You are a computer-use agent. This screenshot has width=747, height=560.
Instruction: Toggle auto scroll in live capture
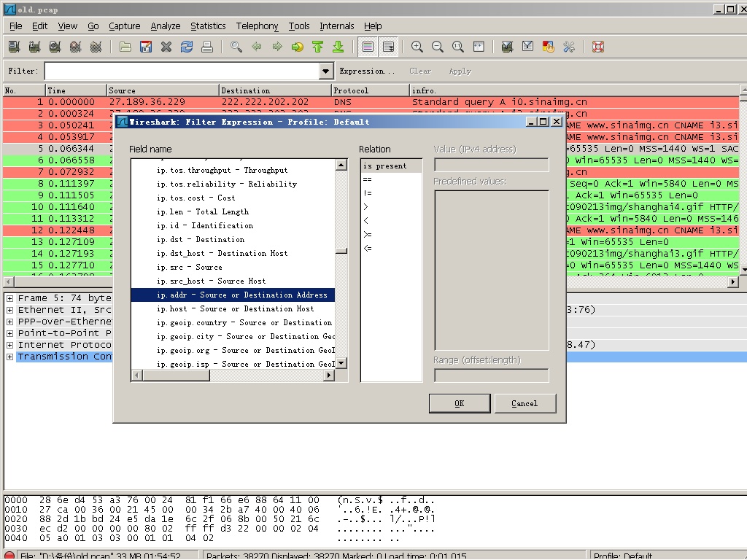tap(389, 47)
